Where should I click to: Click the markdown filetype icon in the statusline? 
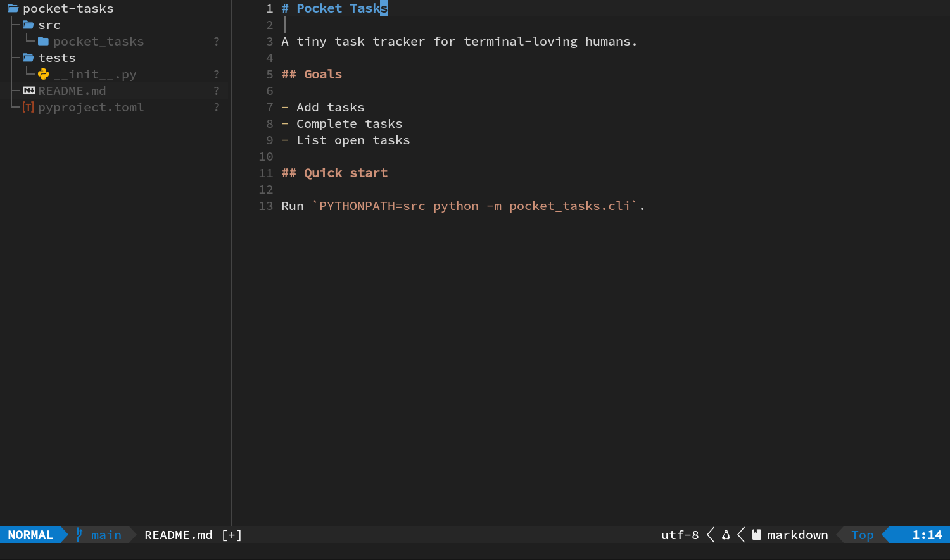tap(756, 535)
